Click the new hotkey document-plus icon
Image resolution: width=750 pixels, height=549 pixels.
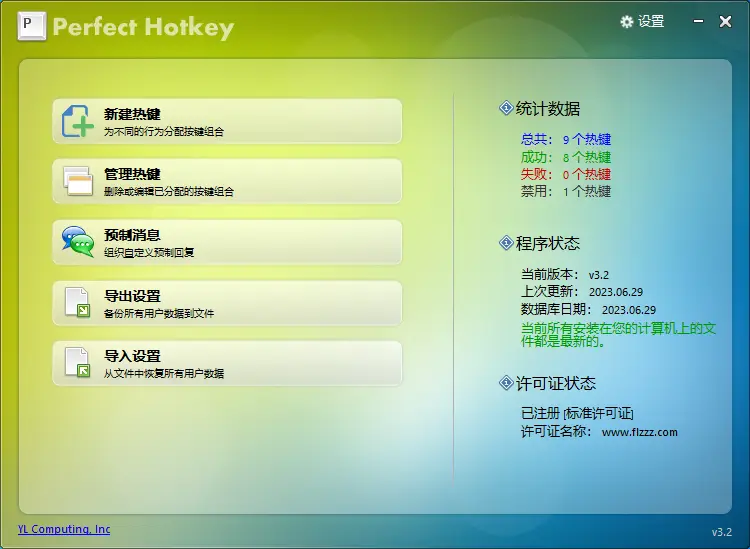point(78,121)
